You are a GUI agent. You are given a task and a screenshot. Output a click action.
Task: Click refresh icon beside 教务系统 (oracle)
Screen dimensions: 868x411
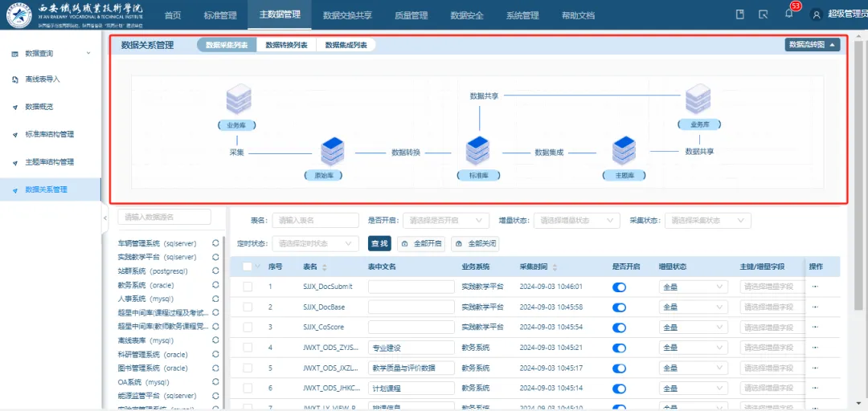click(x=215, y=285)
